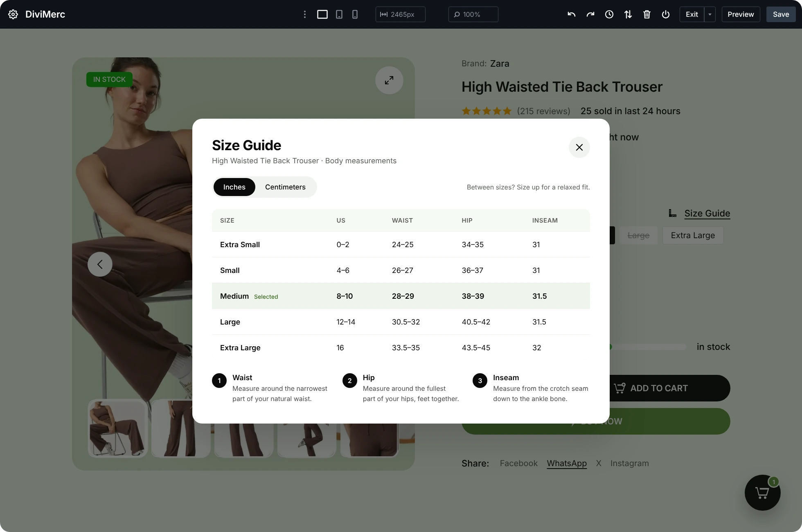The image size is (802, 532).
Task: Click the Preview button
Action: point(741,14)
